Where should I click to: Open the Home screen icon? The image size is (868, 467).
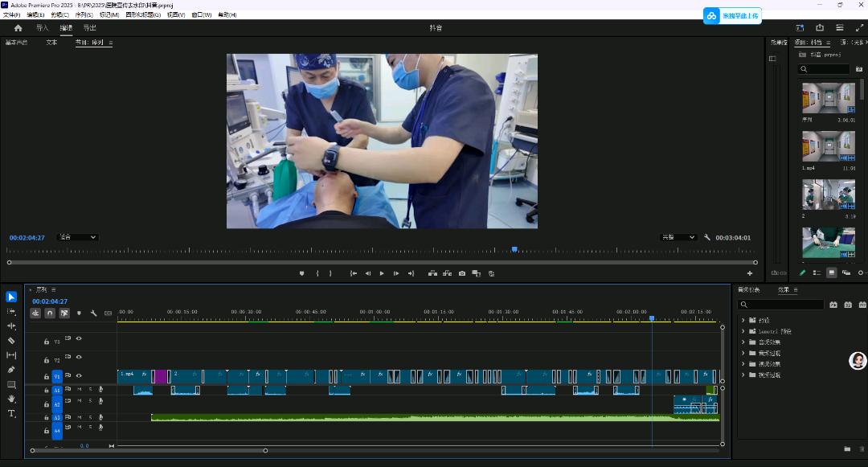[x=18, y=28]
